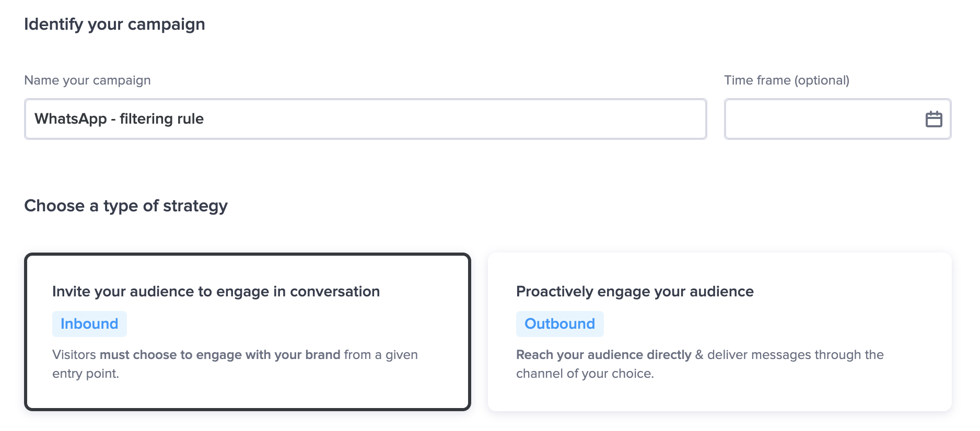Click the 'Choose a type of strategy' heading
980x431 pixels.
coord(126,206)
